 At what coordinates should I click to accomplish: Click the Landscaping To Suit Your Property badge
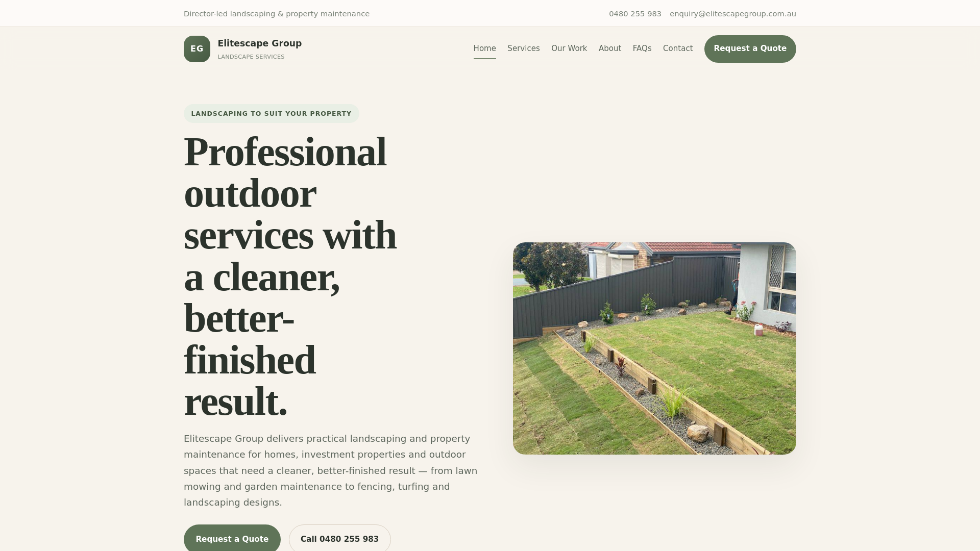271,114
